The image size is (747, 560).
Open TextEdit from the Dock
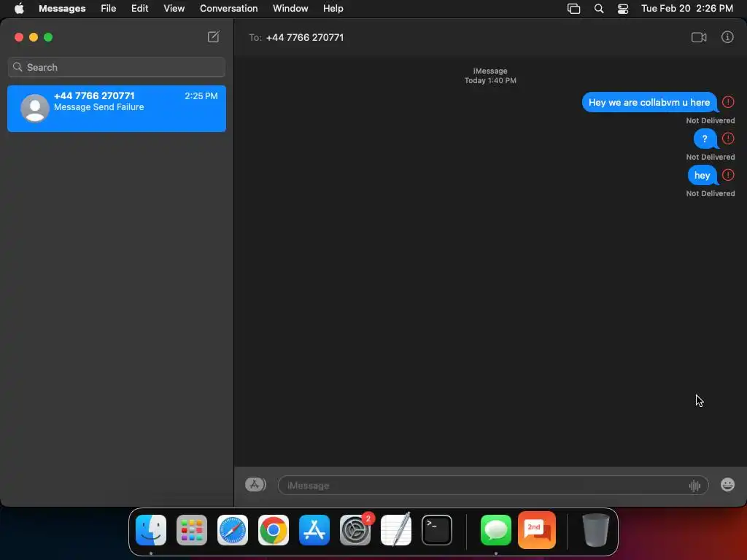[x=396, y=530]
